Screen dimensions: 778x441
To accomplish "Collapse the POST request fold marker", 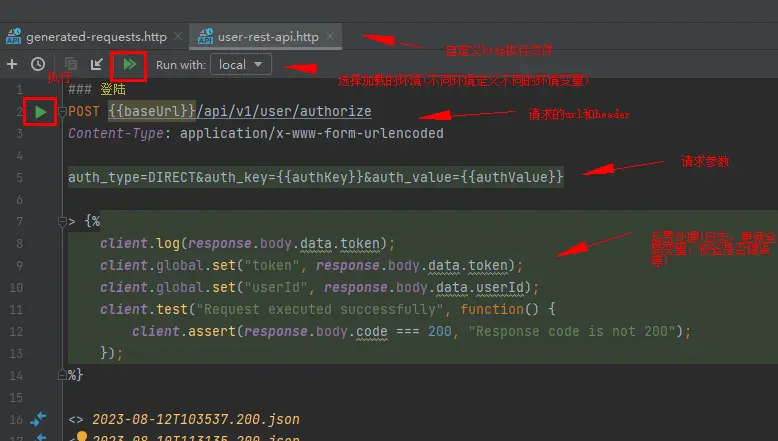I will click(62, 112).
